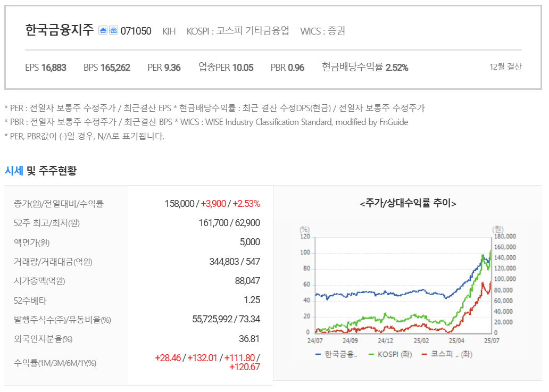Click the +28.46 one-month return
The image size is (549, 392).
click(168, 358)
